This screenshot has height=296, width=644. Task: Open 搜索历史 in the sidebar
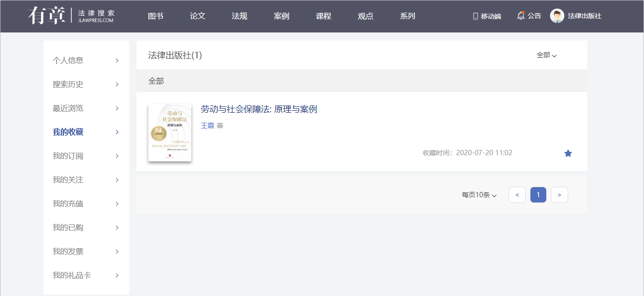[68, 85]
